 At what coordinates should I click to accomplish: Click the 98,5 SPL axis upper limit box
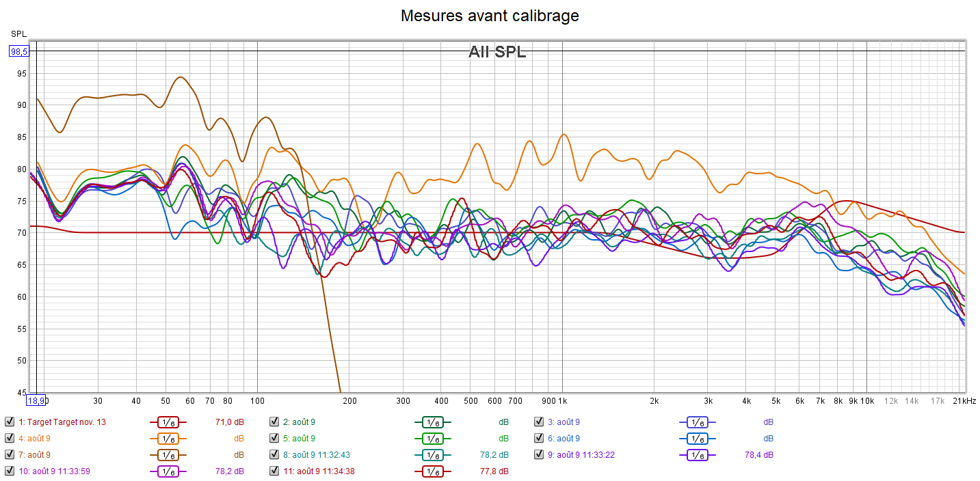click(x=18, y=51)
